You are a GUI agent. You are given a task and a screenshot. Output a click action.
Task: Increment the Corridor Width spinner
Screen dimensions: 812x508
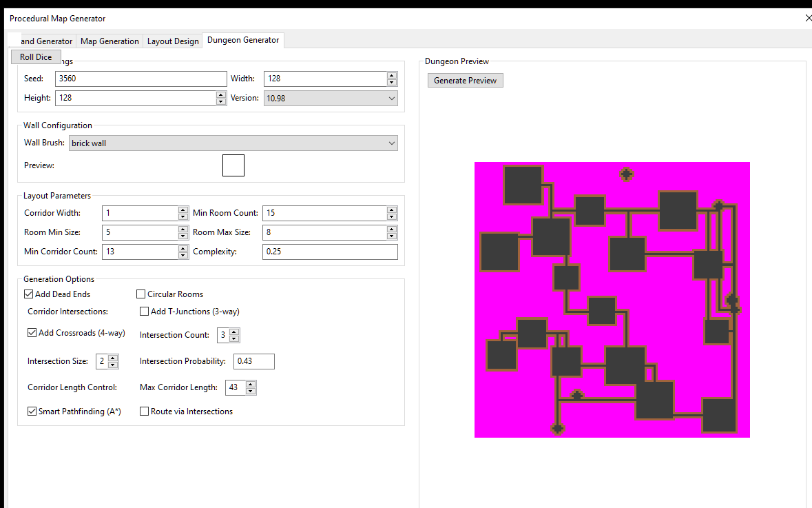pos(183,210)
